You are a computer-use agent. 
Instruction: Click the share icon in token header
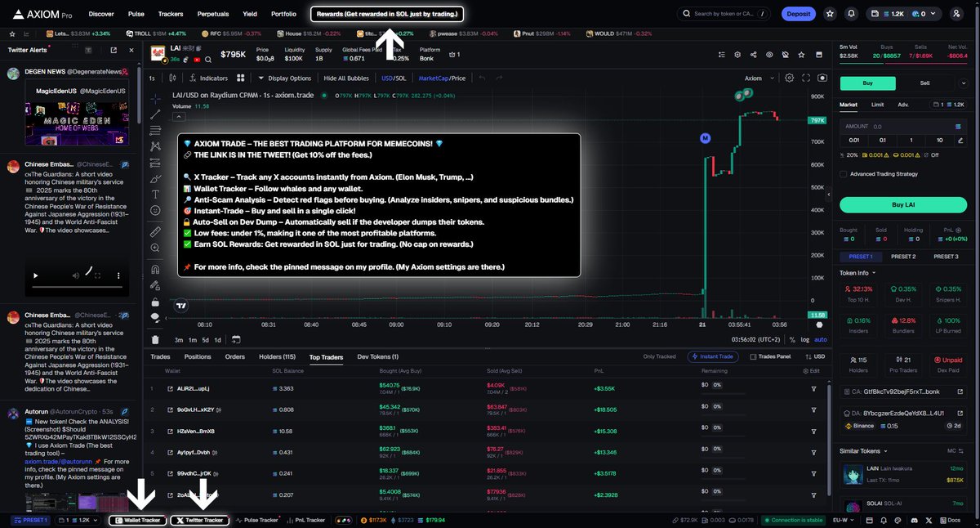click(x=753, y=55)
